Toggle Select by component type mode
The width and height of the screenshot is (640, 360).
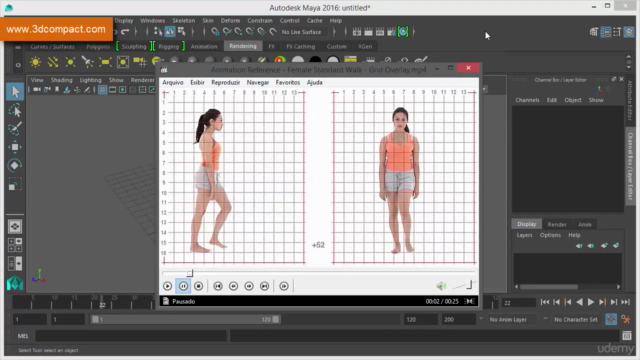182,31
